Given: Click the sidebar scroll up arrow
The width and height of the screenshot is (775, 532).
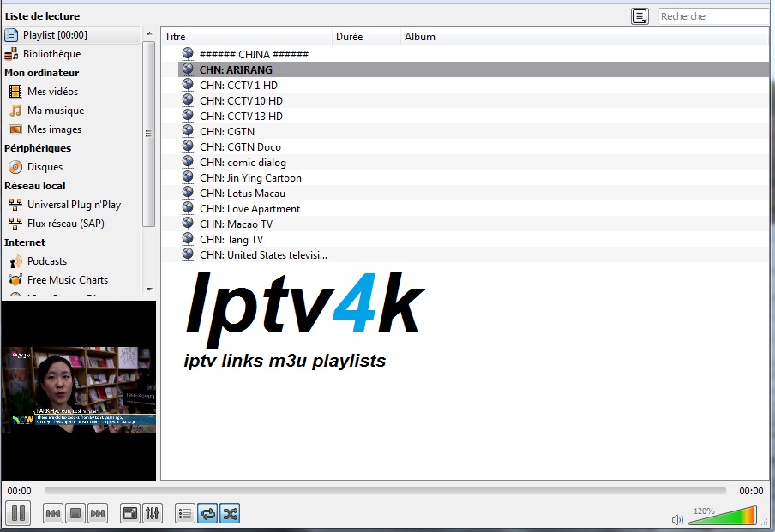Looking at the screenshot, I should pyautogui.click(x=149, y=34).
